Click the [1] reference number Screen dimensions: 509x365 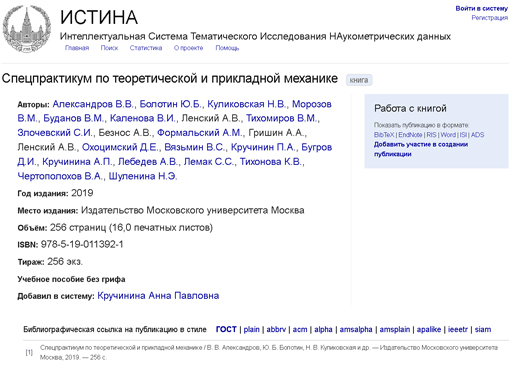click(29, 352)
